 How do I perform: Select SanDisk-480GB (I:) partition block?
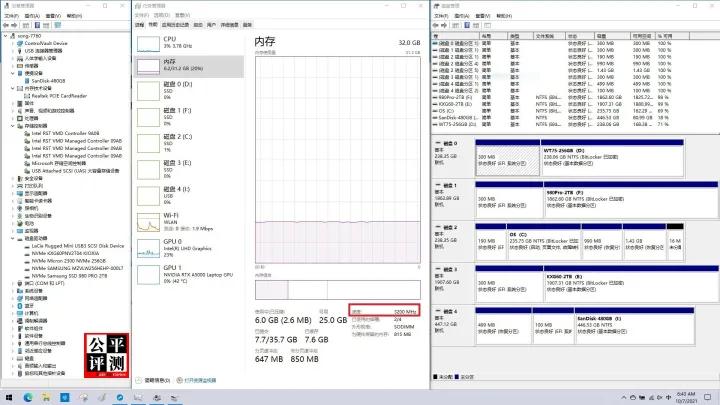[634, 326]
